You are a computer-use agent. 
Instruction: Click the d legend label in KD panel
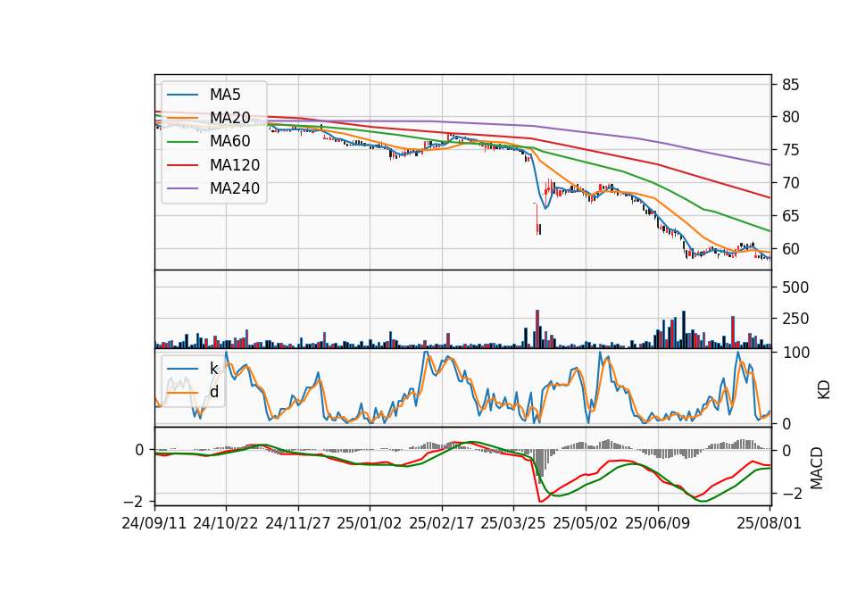[214, 392]
